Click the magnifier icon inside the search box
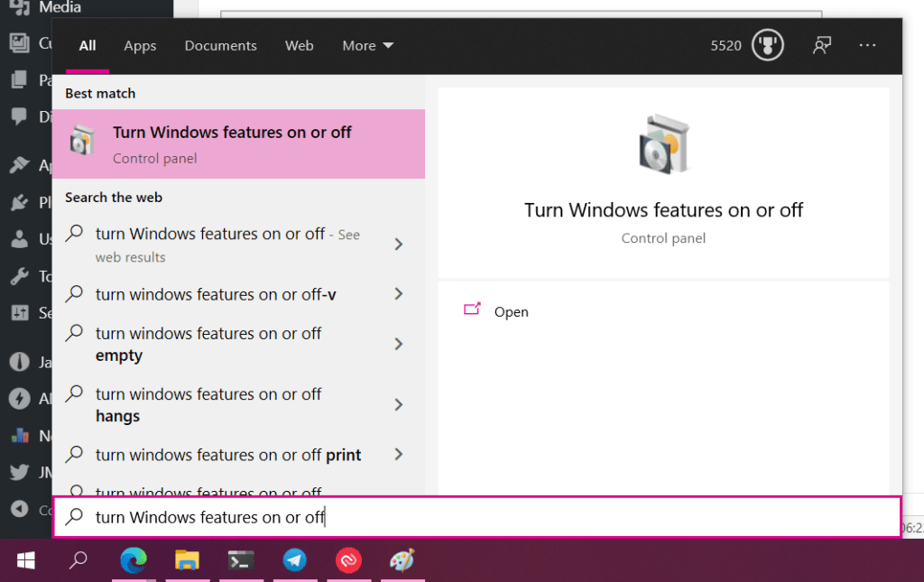This screenshot has height=582, width=924. tap(74, 517)
